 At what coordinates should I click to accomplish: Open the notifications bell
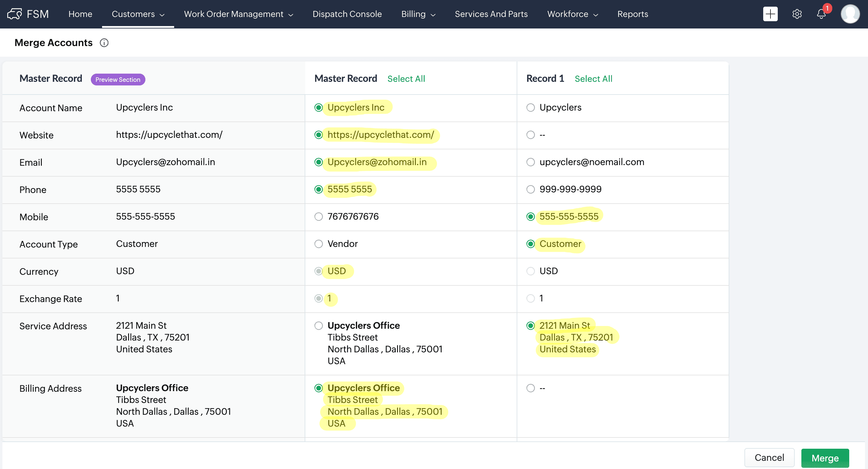[x=821, y=14]
